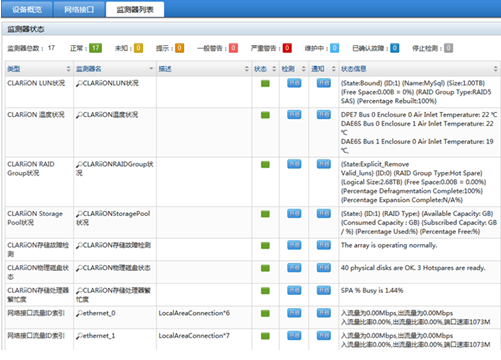Screen dimensions: 501x360
Task: Click magnifier icon beside CLARiiON物理磁盘状态
Action: (x=79, y=268)
